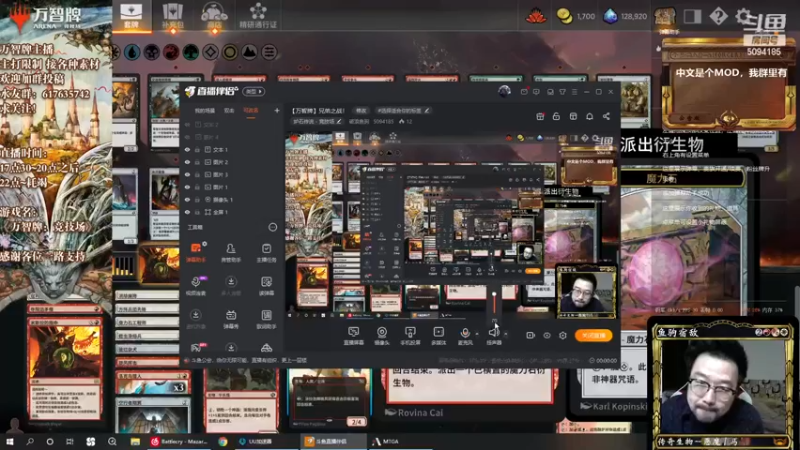Click the gold coins balance 1,700
Viewport: 800px width, 450px height.
coord(576,16)
